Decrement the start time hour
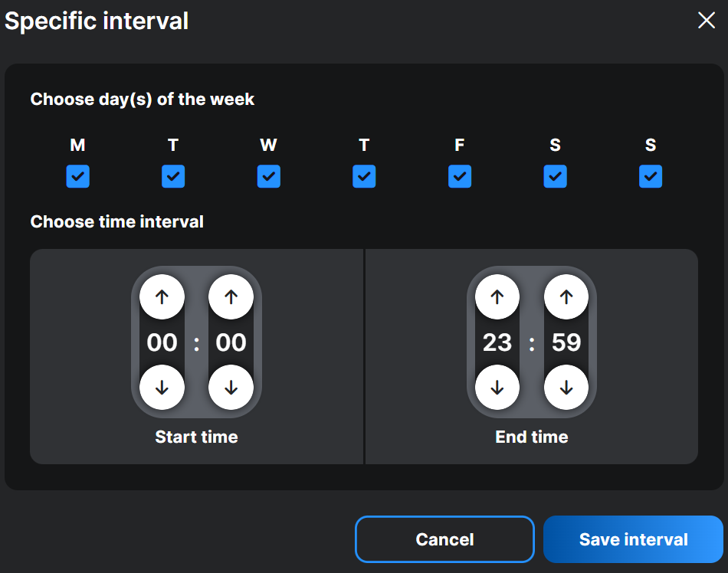Image resolution: width=728 pixels, height=573 pixels. pos(162,388)
